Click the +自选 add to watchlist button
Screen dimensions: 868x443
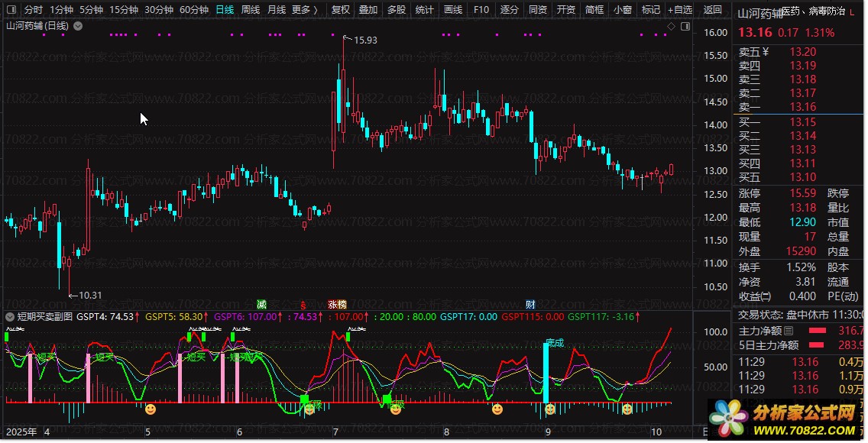point(679,10)
